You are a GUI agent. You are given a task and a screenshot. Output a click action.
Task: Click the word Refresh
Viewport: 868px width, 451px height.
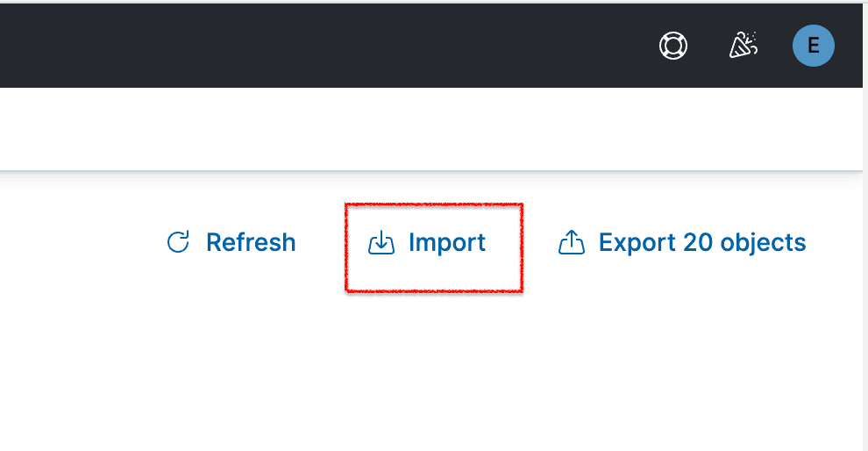point(251,242)
